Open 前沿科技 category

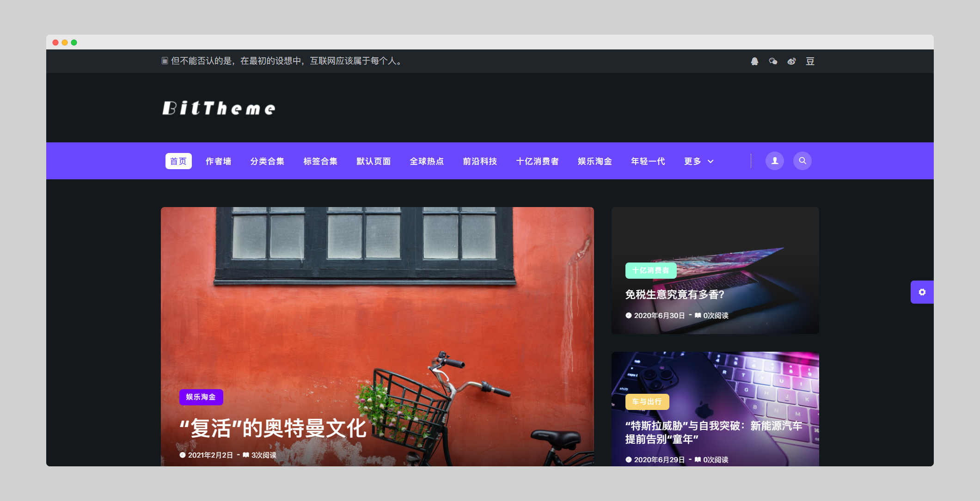pyautogui.click(x=480, y=161)
